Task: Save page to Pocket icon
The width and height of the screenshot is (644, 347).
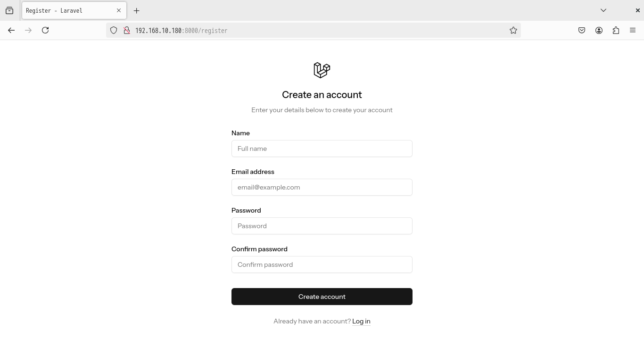Action: pyautogui.click(x=582, y=30)
